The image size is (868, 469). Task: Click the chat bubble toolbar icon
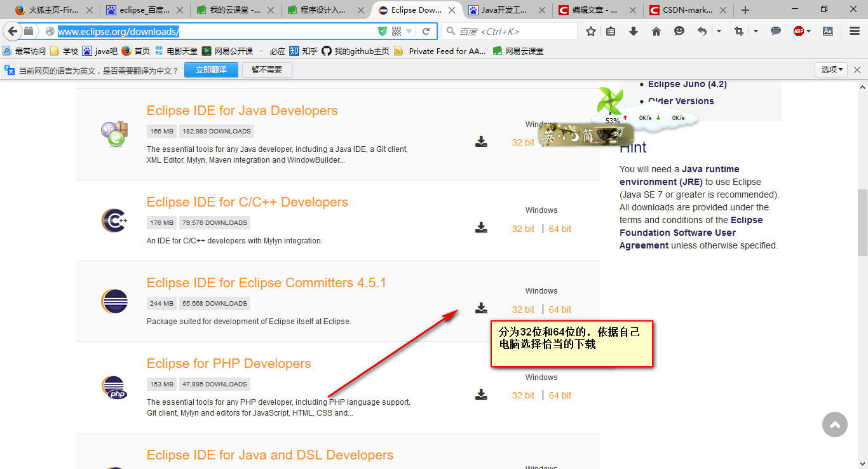776,31
